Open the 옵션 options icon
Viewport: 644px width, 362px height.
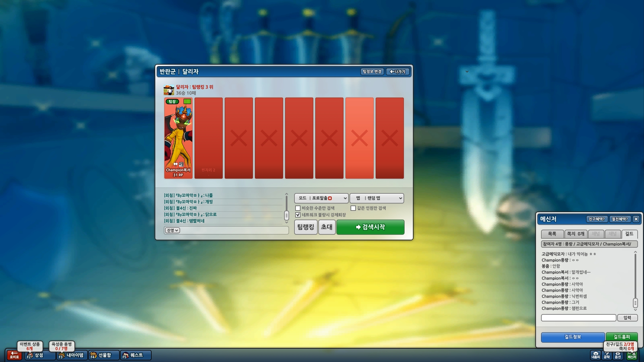618,355
